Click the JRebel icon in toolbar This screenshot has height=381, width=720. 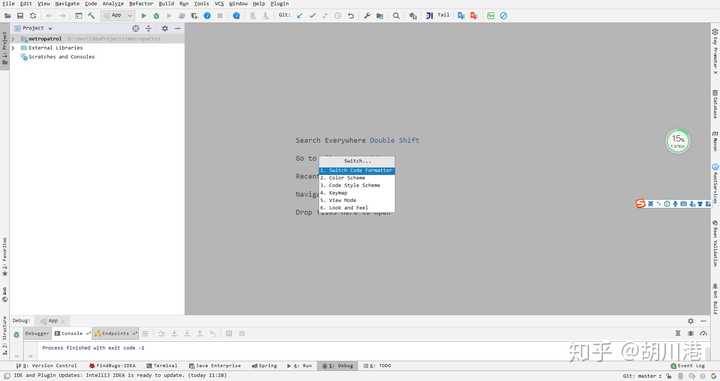tap(429, 16)
